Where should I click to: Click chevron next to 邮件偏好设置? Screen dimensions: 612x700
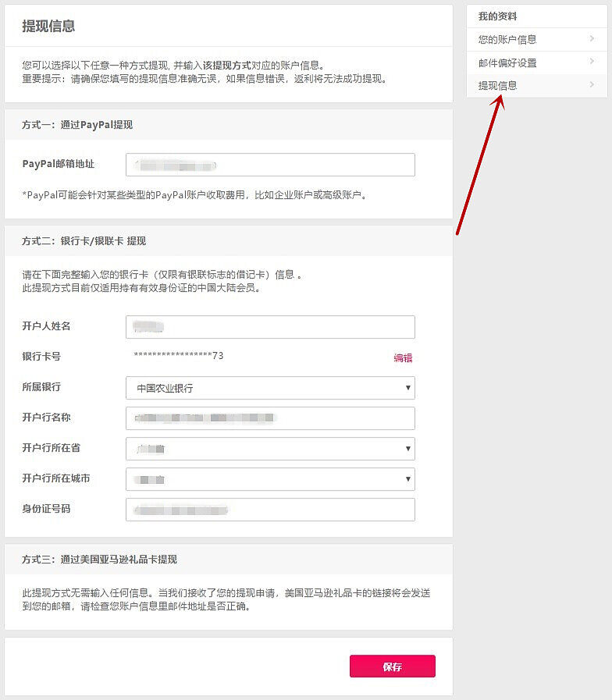(592, 62)
